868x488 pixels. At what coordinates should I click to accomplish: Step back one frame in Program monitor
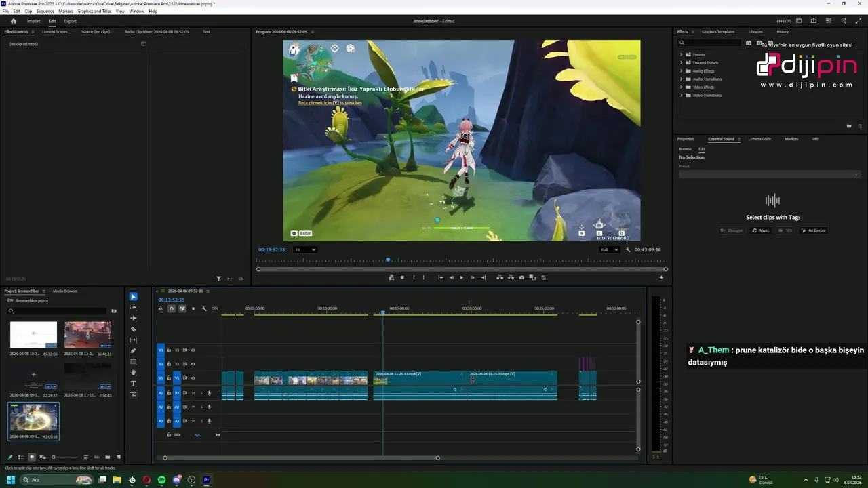pos(451,277)
